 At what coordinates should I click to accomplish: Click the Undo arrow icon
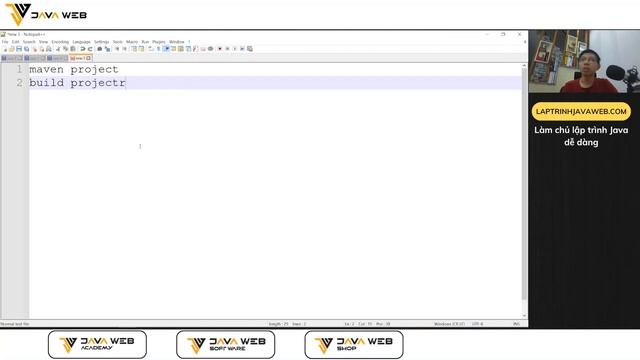(82, 49)
